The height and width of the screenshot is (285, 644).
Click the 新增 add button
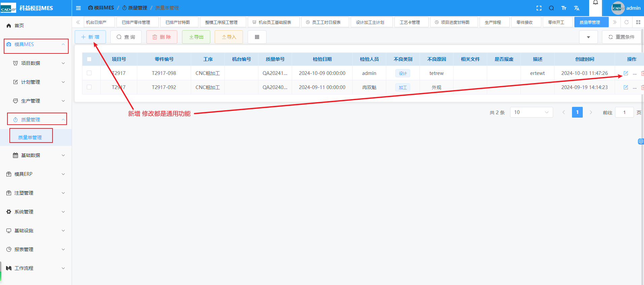tap(91, 37)
